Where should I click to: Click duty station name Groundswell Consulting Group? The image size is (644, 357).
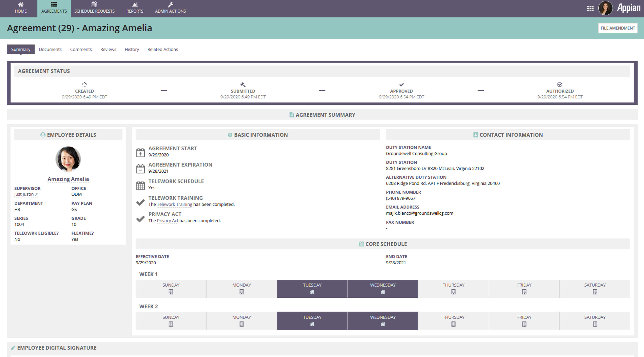pyautogui.click(x=416, y=154)
